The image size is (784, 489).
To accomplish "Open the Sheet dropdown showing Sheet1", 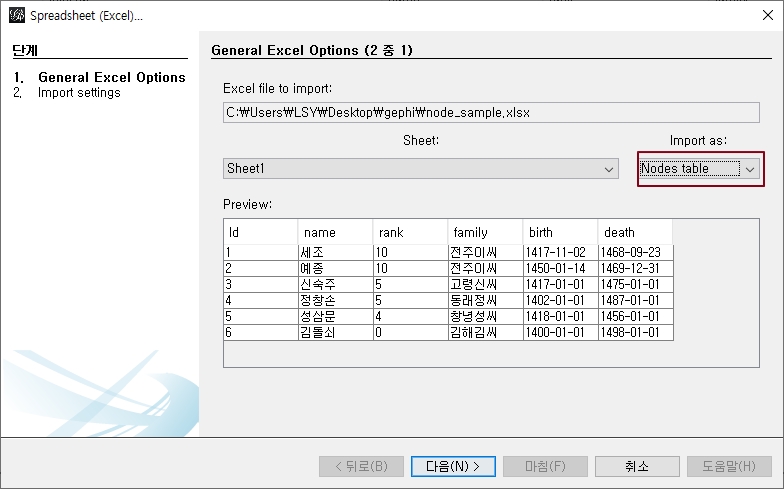I will coord(421,169).
